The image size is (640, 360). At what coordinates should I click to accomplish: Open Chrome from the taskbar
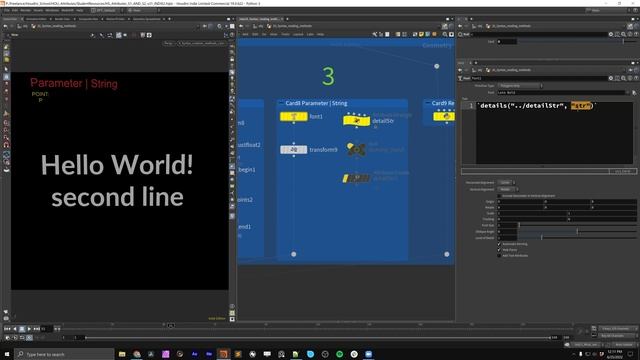click(137, 354)
